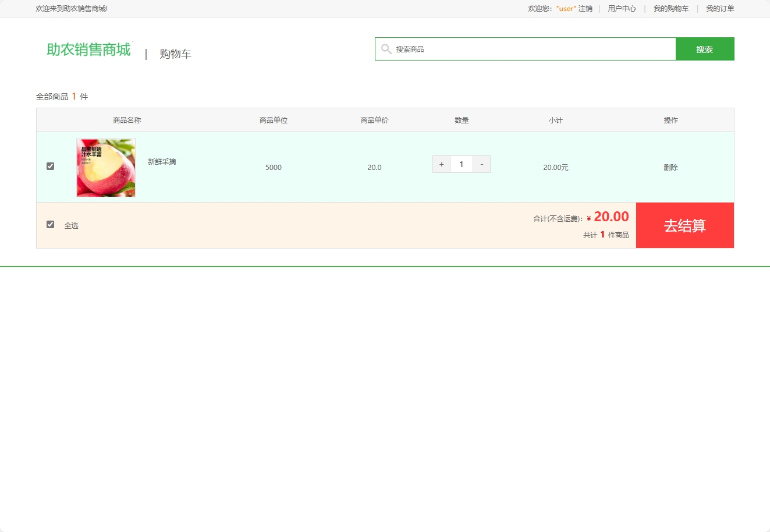Click the "user" username link
Screen dimensions: 770x532
click(x=565, y=8)
